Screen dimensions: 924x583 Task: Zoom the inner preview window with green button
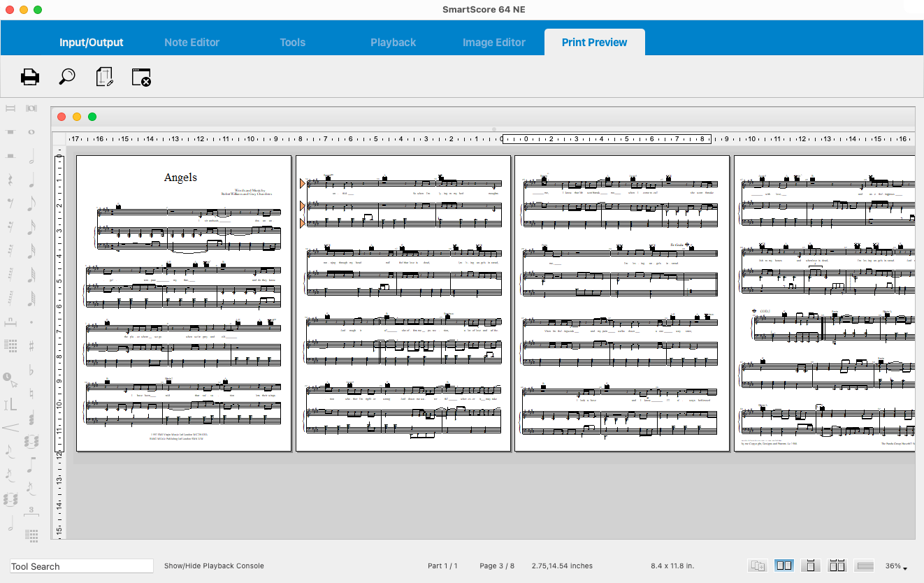[92, 117]
